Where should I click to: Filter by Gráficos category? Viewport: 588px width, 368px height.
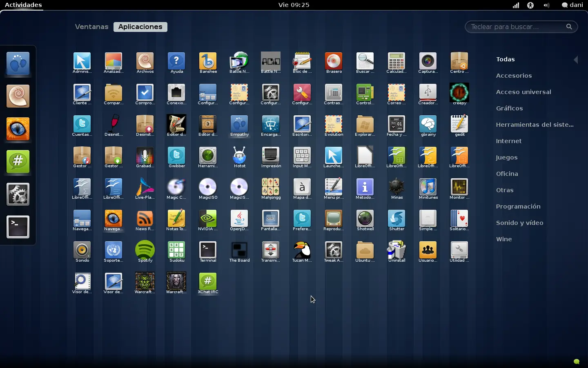[x=510, y=108]
